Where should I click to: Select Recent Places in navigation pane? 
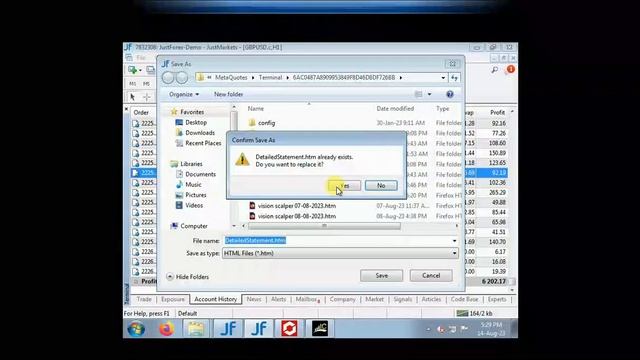point(203,143)
